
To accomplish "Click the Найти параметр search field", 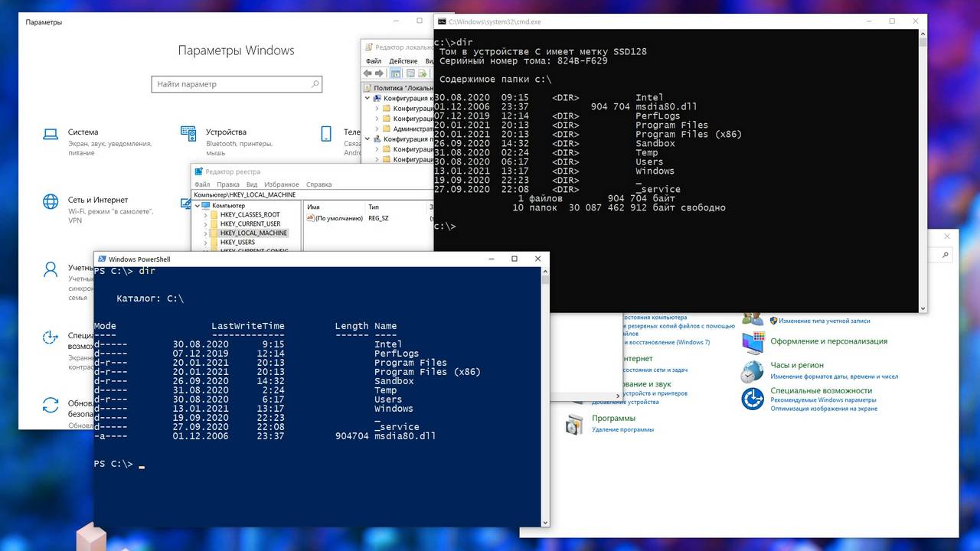I will (x=236, y=84).
